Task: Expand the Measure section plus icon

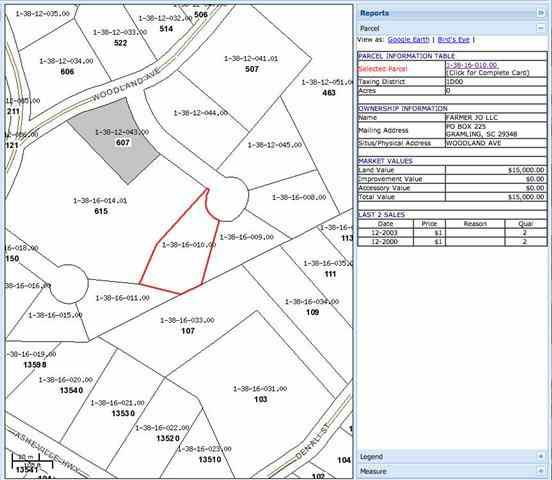Action: (x=541, y=470)
